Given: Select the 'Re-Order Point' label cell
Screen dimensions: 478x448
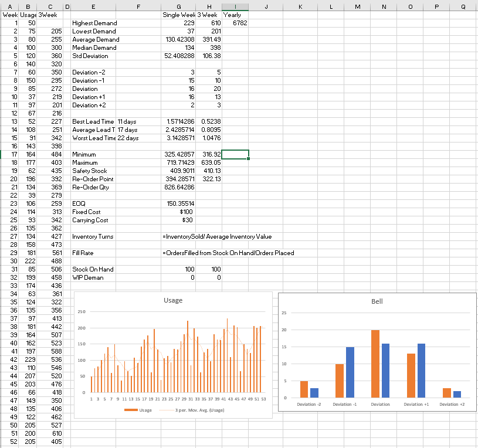Looking at the screenshot, I should (93, 179).
